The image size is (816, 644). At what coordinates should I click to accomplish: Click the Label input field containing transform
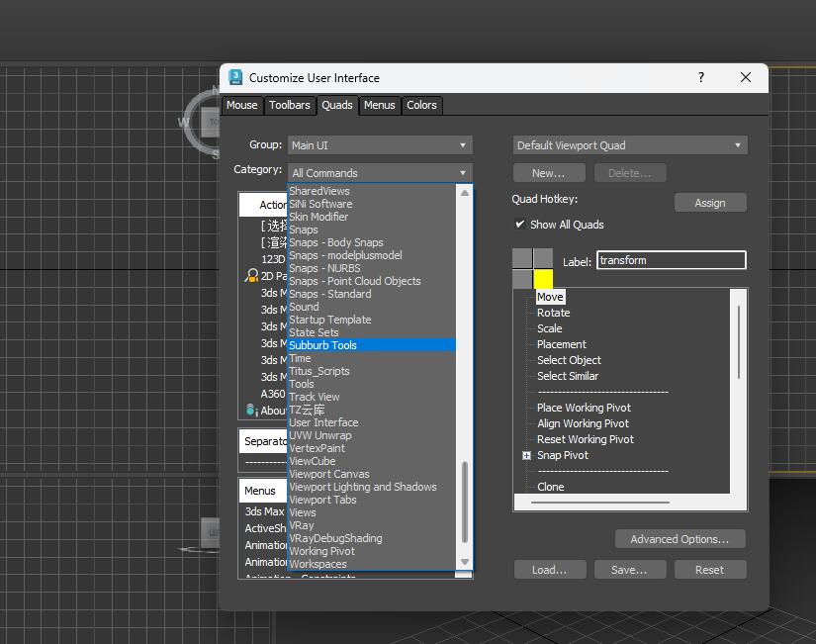[x=672, y=260]
